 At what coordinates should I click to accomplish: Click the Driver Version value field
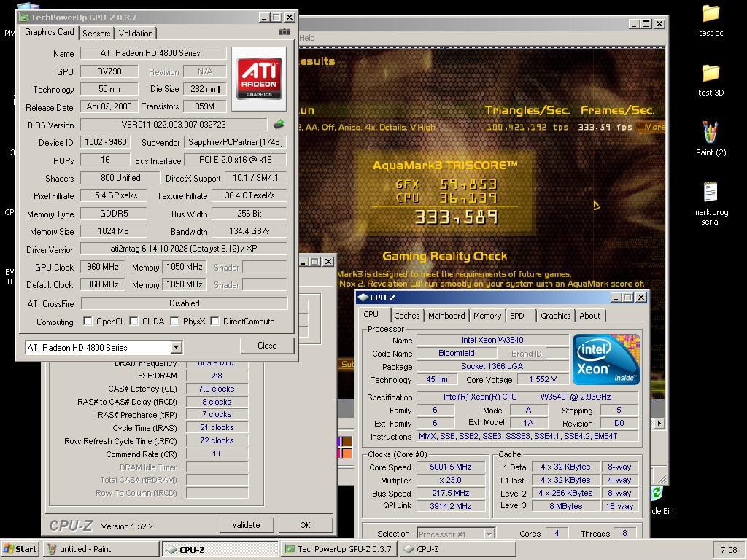pyautogui.click(x=183, y=249)
